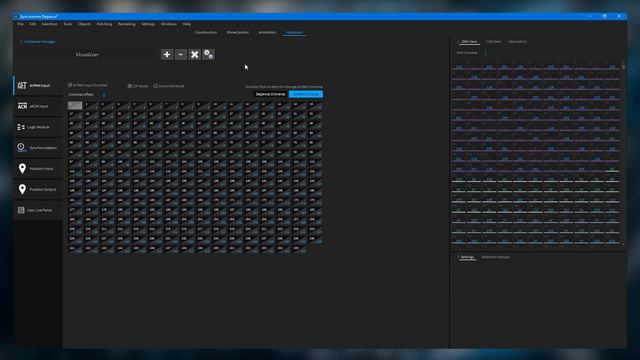Select the Selection Groups tab
The image size is (640, 360).
pyautogui.click(x=496, y=257)
